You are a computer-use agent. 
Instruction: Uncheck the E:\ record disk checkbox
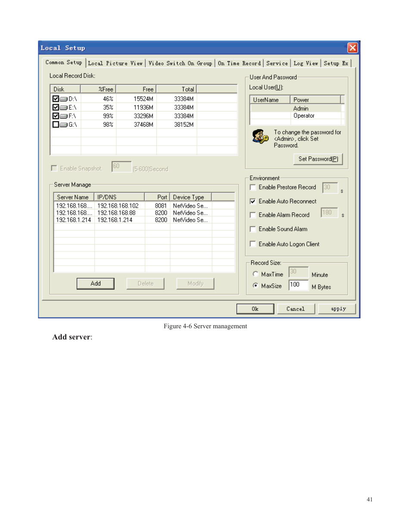(x=56, y=107)
